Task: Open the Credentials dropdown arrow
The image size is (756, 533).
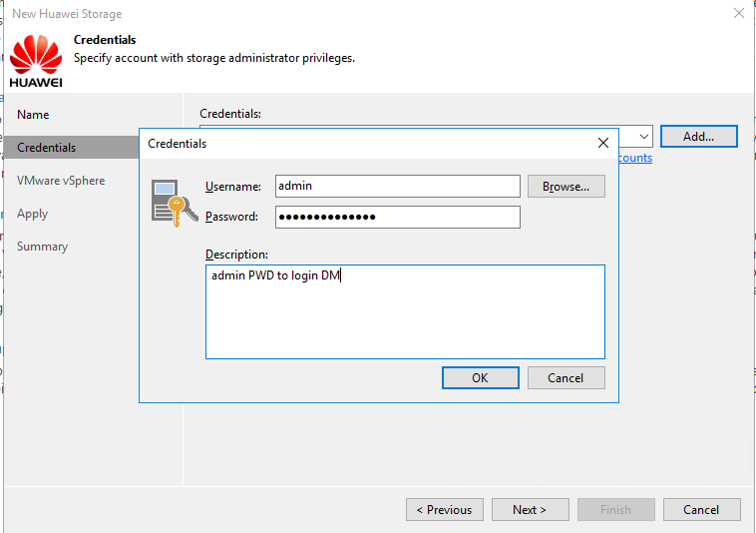Action: click(643, 137)
